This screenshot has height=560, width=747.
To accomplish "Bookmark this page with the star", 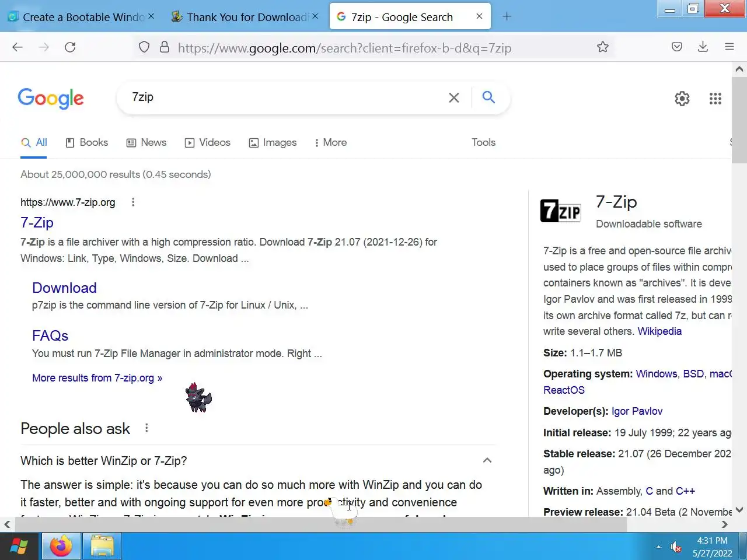I will pyautogui.click(x=603, y=47).
